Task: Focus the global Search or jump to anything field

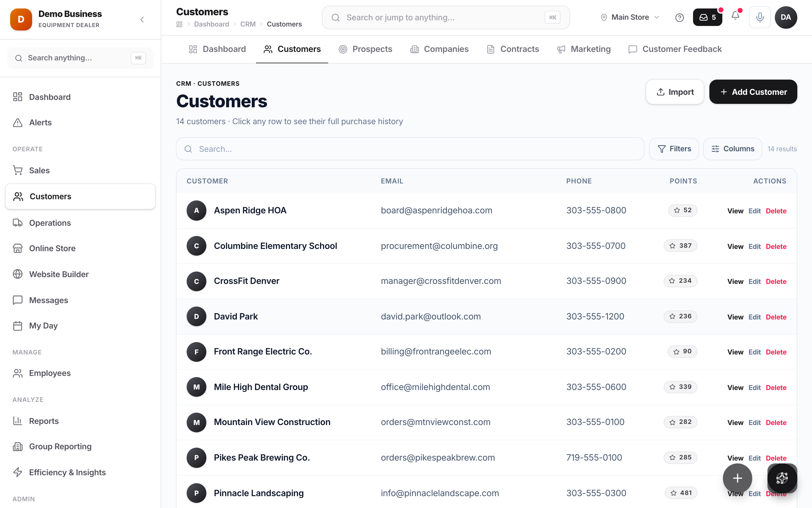Action: [x=445, y=17]
